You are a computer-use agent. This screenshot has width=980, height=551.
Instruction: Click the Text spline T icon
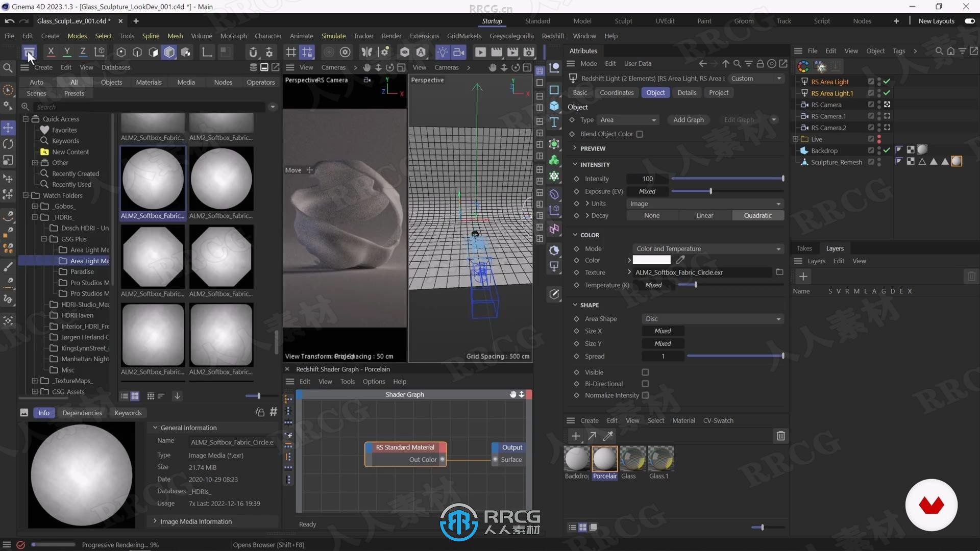(x=554, y=122)
